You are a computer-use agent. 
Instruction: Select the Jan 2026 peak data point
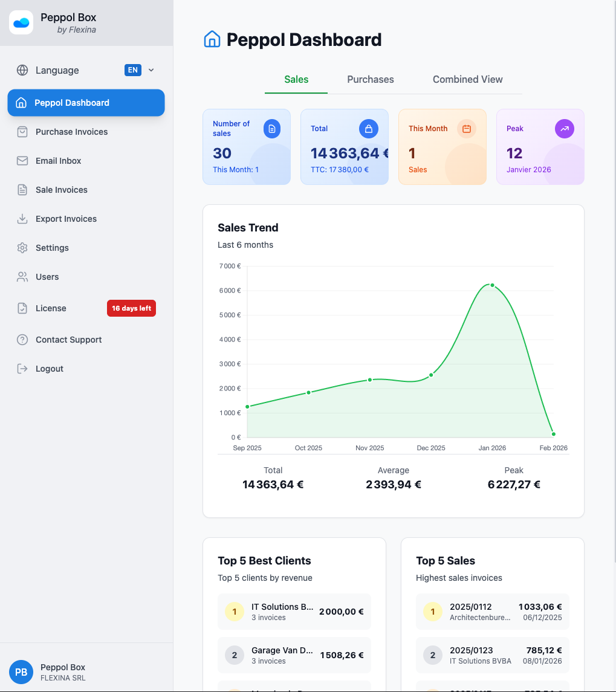[x=491, y=283]
